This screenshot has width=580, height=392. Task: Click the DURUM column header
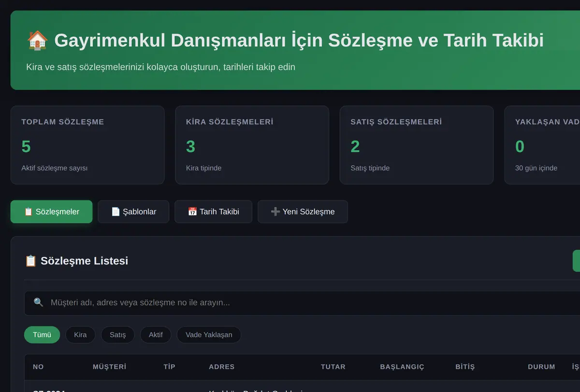[541, 367]
